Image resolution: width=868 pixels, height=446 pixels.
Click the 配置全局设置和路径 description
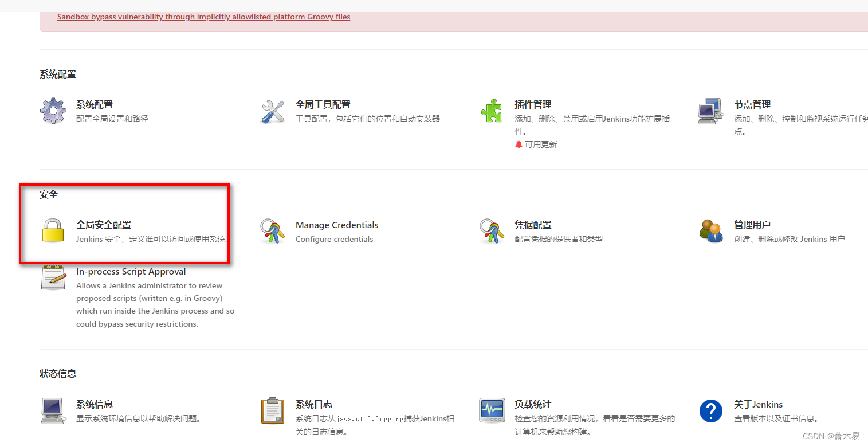tap(112, 119)
